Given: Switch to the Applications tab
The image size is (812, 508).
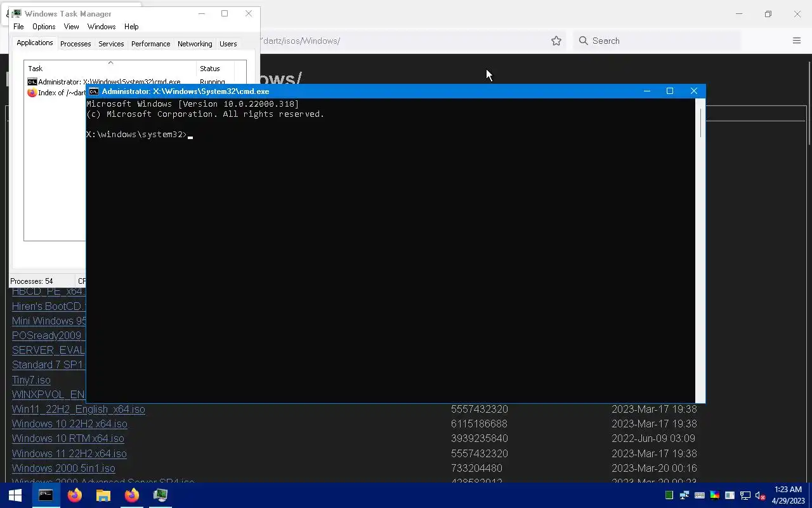Looking at the screenshot, I should (x=35, y=43).
